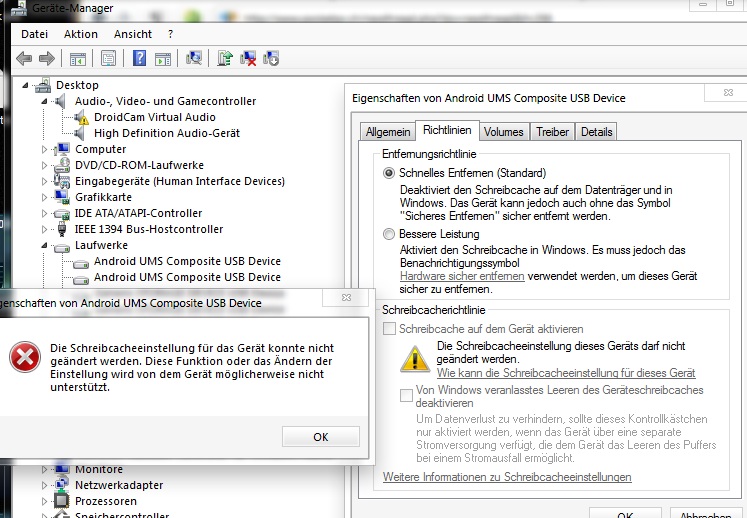
Task: Click the Netzwerkadapter category icon
Action: tap(62, 485)
